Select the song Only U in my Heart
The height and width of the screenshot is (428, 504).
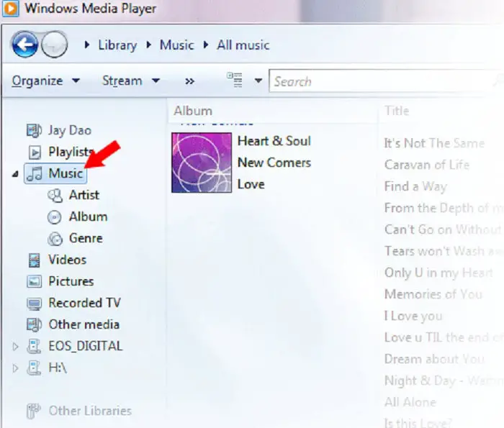click(438, 273)
